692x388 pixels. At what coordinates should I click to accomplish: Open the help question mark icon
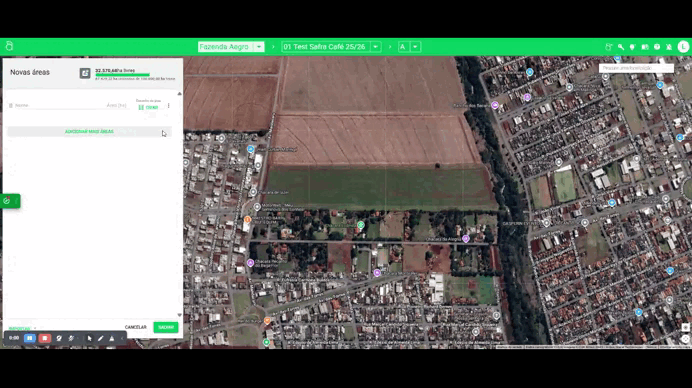(x=657, y=47)
